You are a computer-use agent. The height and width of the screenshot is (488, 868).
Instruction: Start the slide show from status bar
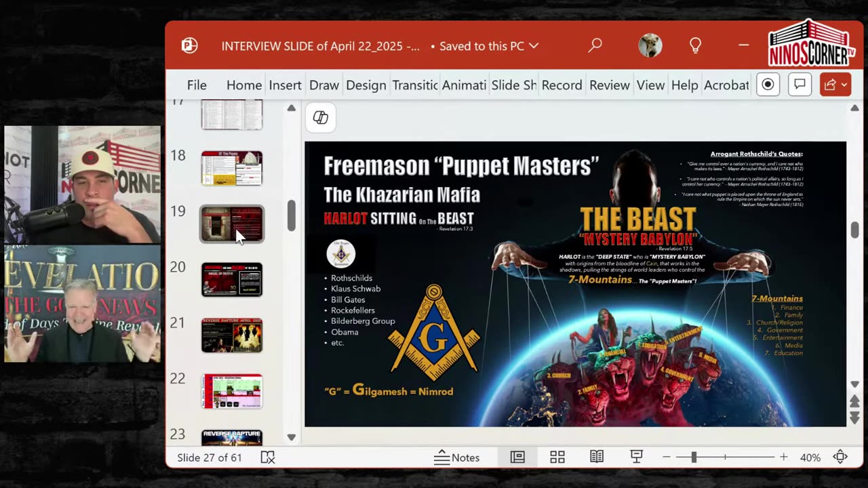tap(636, 457)
